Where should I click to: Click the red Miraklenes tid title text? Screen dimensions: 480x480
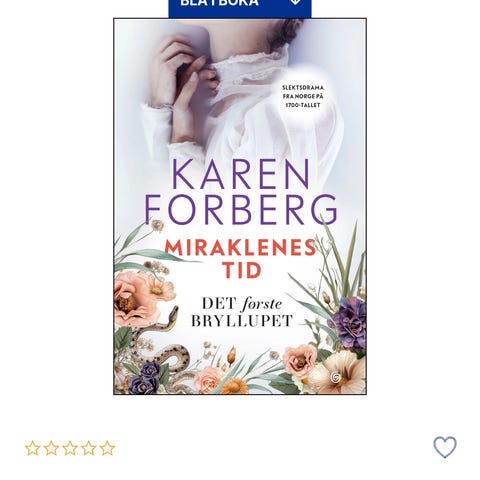click(x=241, y=259)
